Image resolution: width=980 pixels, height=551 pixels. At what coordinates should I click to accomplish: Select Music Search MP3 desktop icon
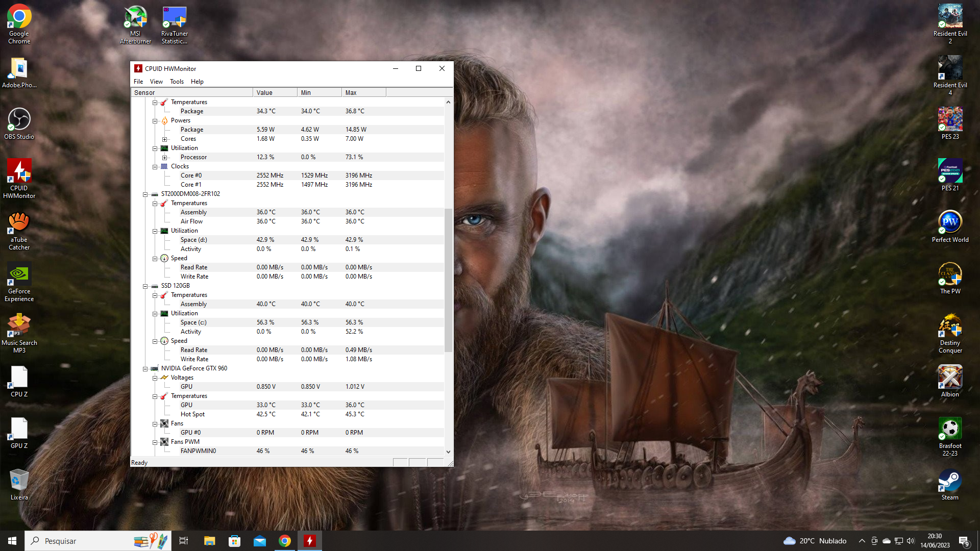tap(19, 334)
